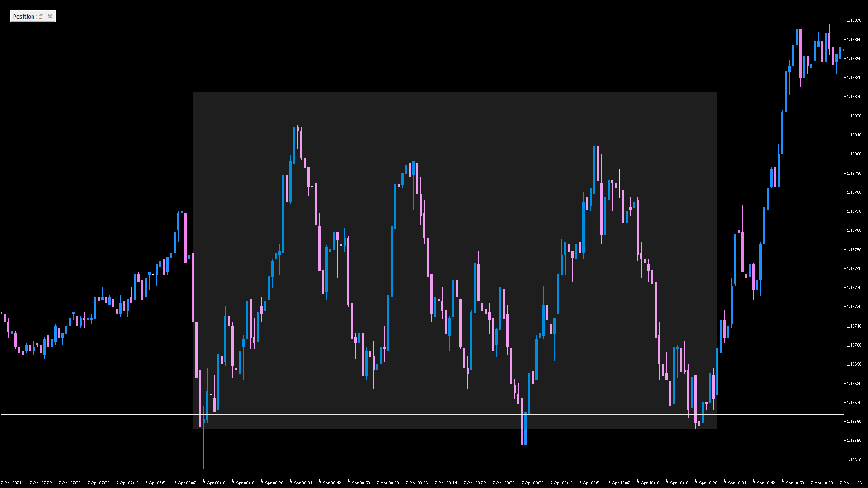Image resolution: width=868 pixels, height=488 pixels.
Task: Click the 7 Apr 08:34 time label
Action: (x=302, y=483)
